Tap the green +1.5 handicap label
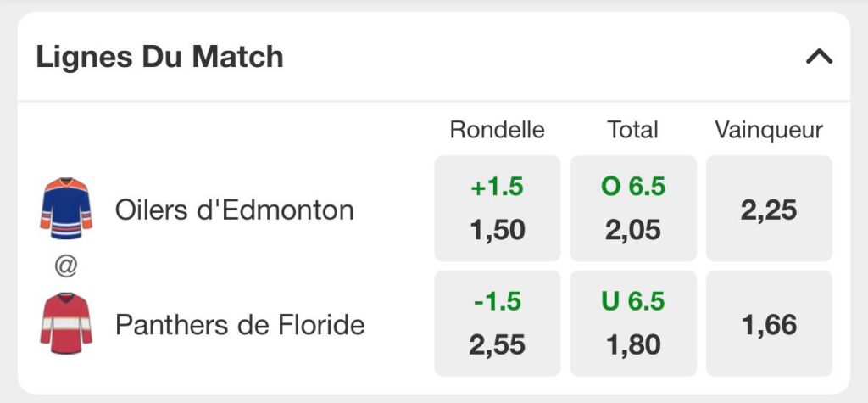Viewport: 868px width, 403px height. tap(497, 188)
